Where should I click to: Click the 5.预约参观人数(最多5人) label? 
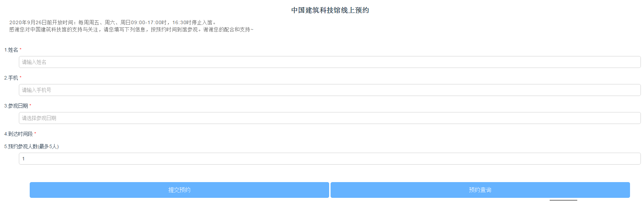point(31,146)
